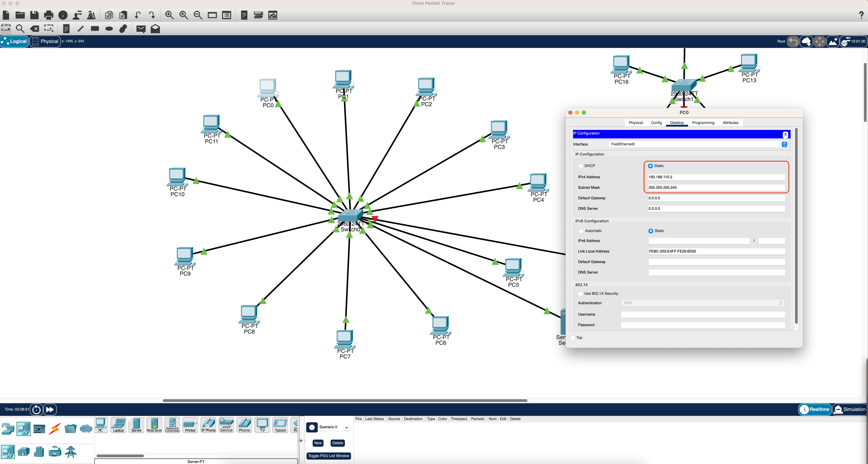Redo the action with the arrow icon
The width and height of the screenshot is (868, 464).
152,15
